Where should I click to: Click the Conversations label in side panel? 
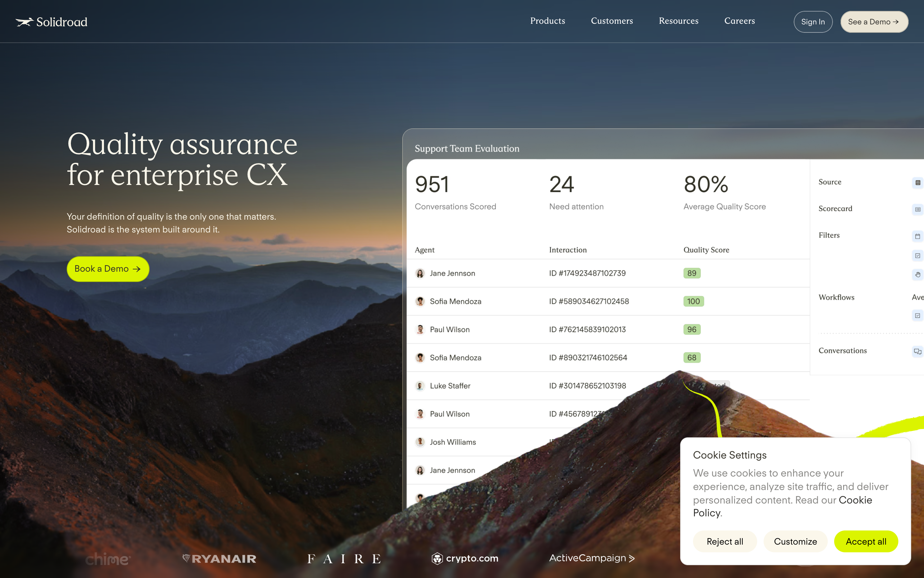[x=842, y=351]
